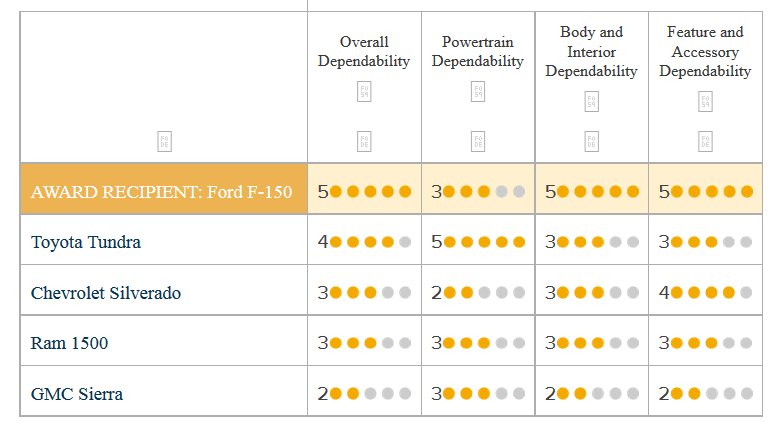Click lower placeholder icon in Feature and Accessory header

click(x=705, y=142)
